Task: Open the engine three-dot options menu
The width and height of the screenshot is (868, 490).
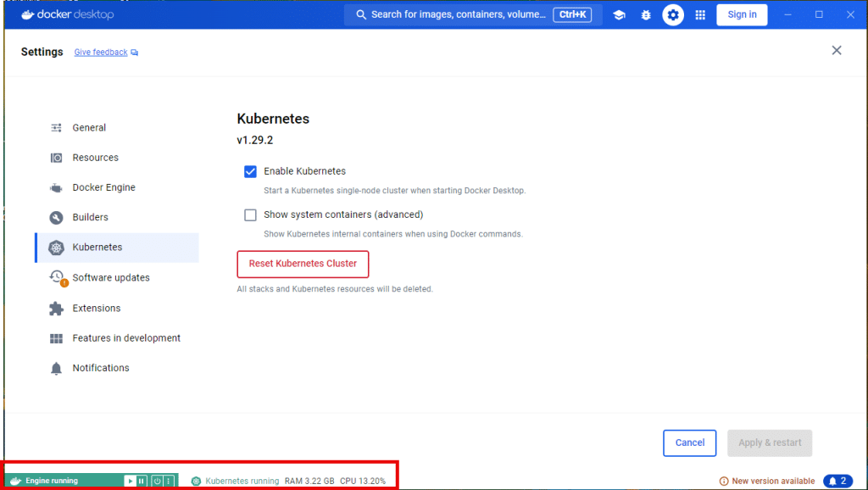Action: [169, 481]
